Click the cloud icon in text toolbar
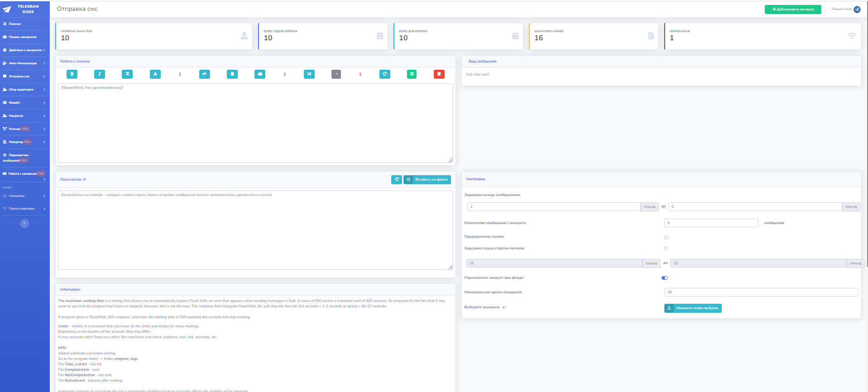This screenshot has width=868, height=392. point(260,74)
